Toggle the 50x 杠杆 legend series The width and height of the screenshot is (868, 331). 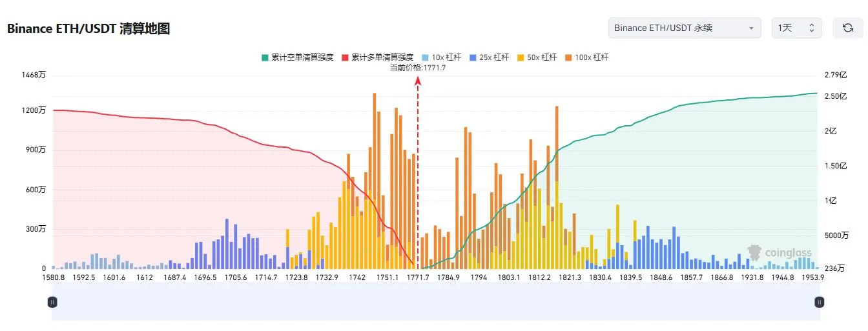coord(537,57)
